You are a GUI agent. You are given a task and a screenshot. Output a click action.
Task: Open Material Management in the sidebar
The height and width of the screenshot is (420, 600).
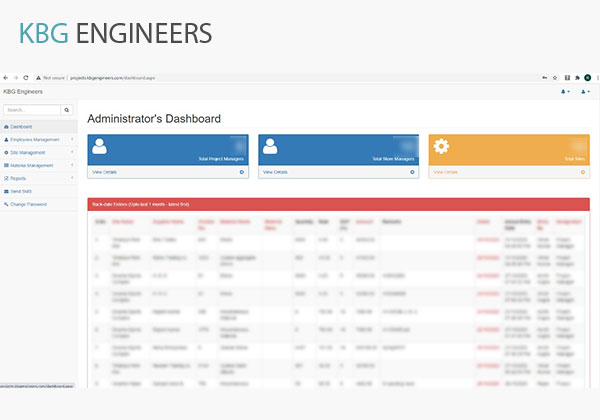click(39, 166)
